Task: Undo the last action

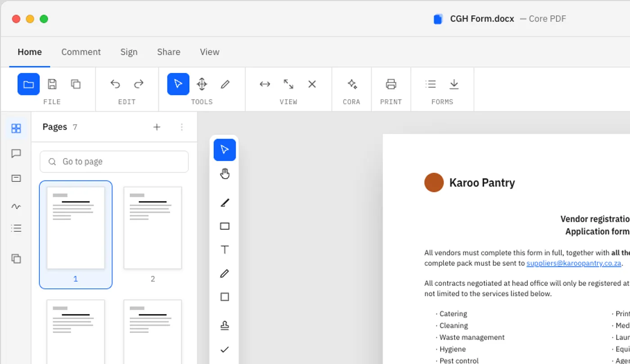Action: 115,84
